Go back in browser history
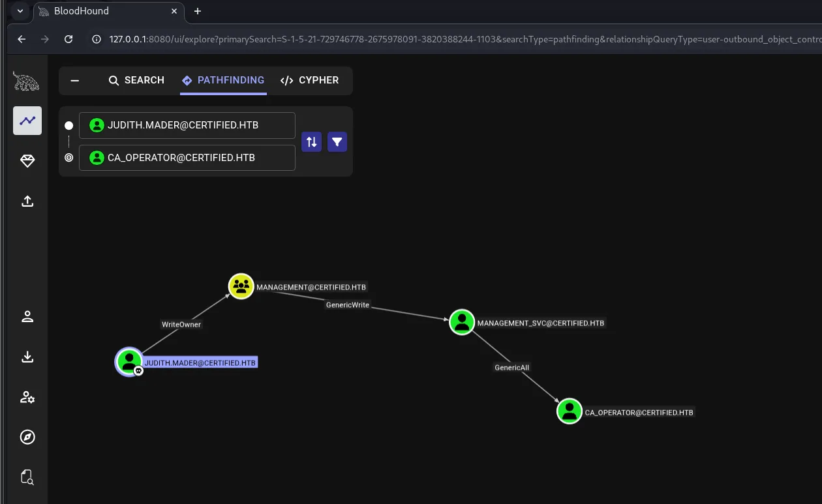 pyautogui.click(x=22, y=39)
